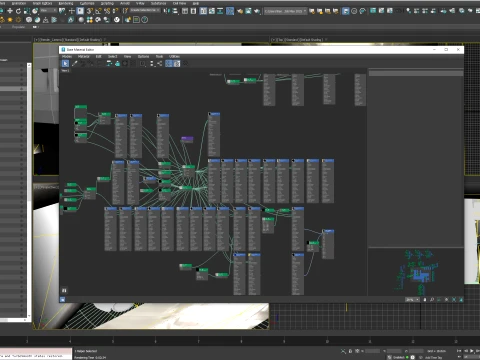Select the Rotate tool in main toolbar
This screenshot has width=480, height=360.
tap(18, 11)
